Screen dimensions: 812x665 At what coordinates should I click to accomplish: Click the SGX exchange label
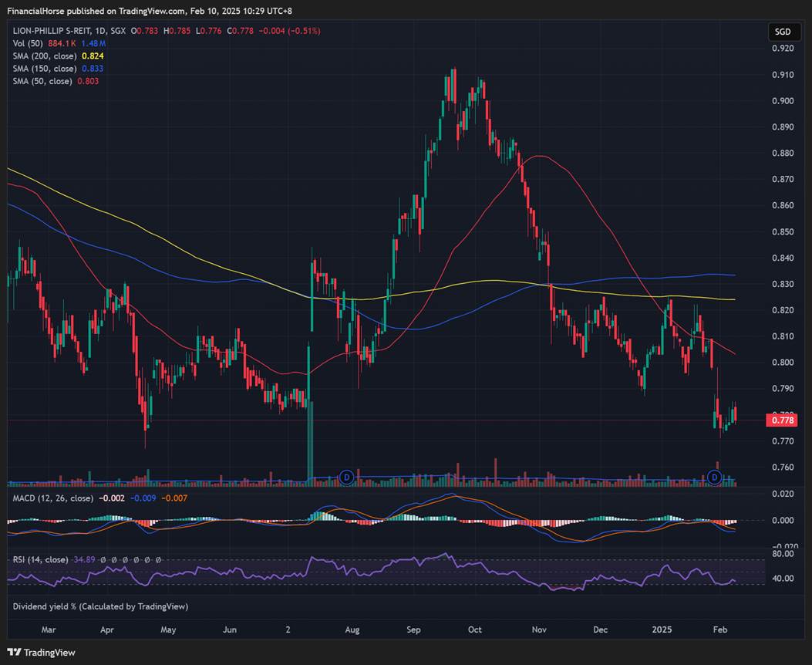click(118, 31)
